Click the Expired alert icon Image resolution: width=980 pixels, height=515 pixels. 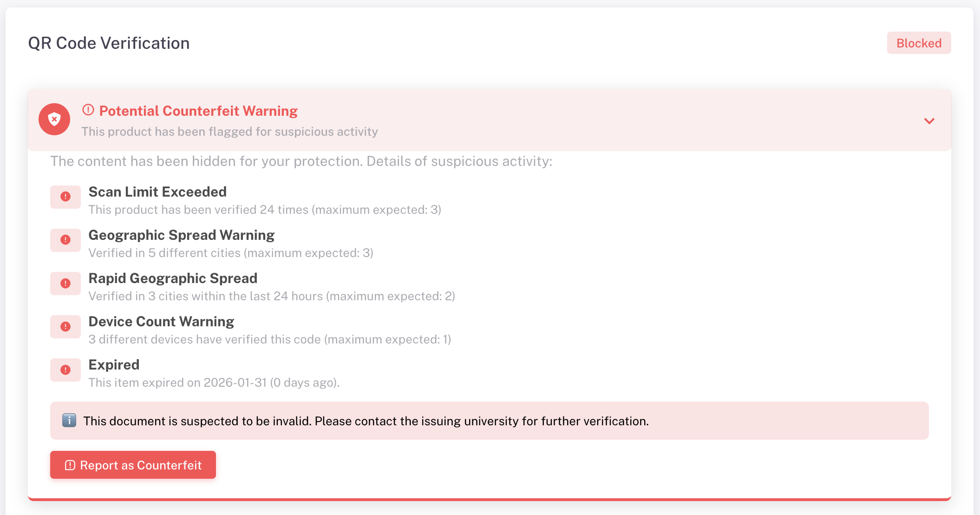click(65, 370)
